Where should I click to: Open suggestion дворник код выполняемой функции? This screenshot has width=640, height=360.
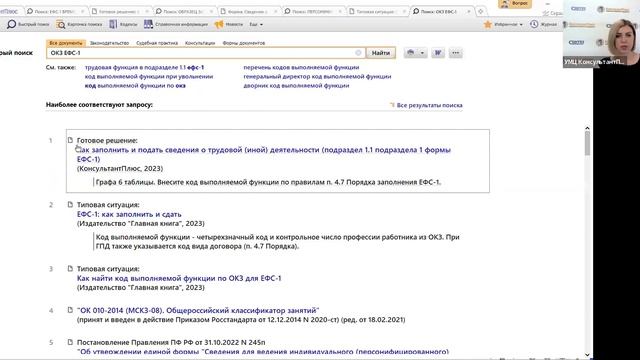point(296,86)
